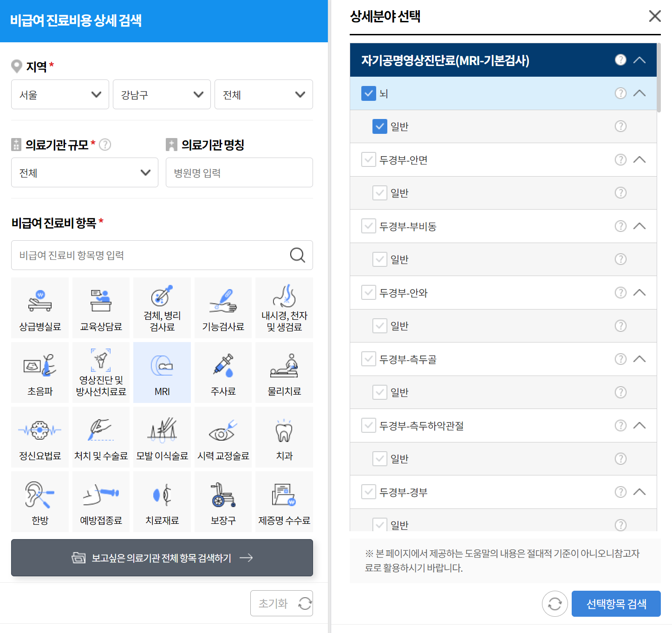The width and height of the screenshot is (672, 633).
Task: Click the 모발 이식술료 hair transplant icon
Action: click(162, 436)
